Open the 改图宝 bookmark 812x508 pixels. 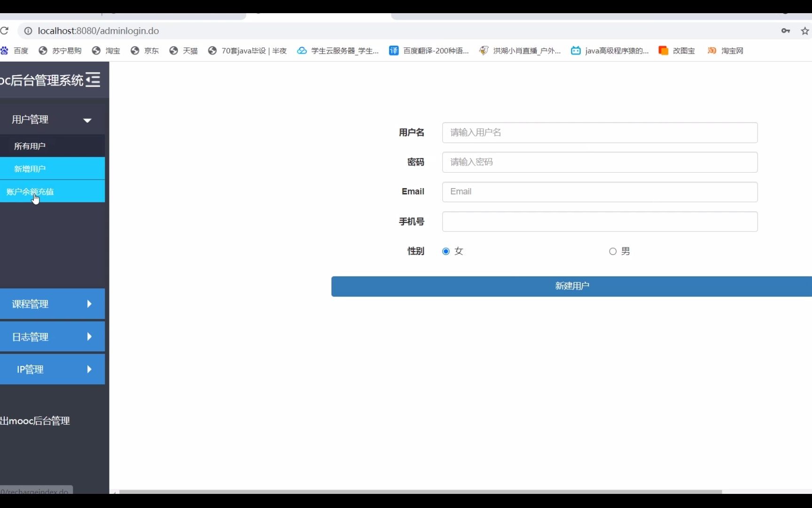677,51
